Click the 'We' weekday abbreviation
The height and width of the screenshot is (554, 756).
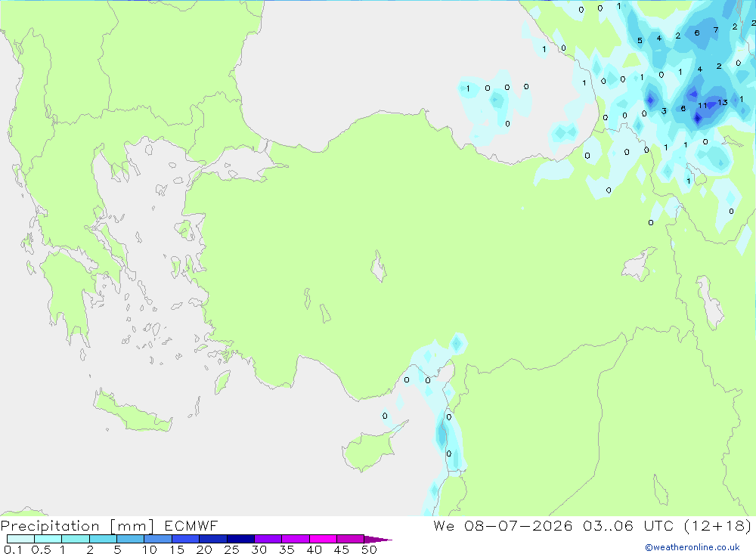point(444,525)
